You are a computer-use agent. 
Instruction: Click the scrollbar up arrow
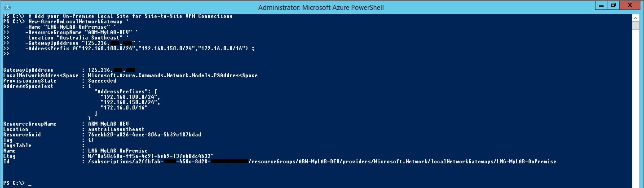click(635, 17)
